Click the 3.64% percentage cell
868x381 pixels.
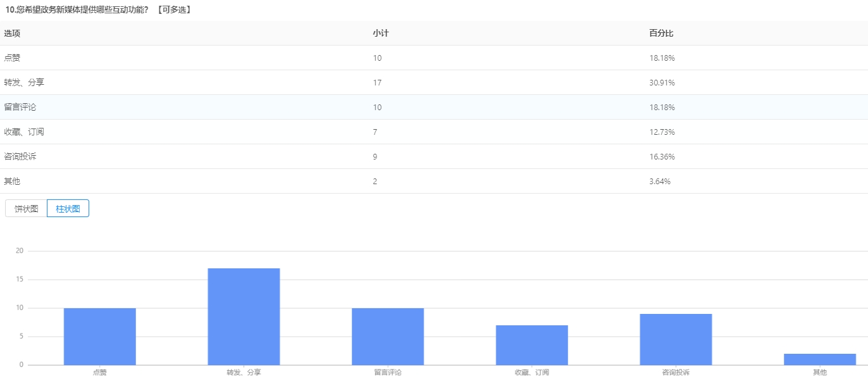(659, 181)
